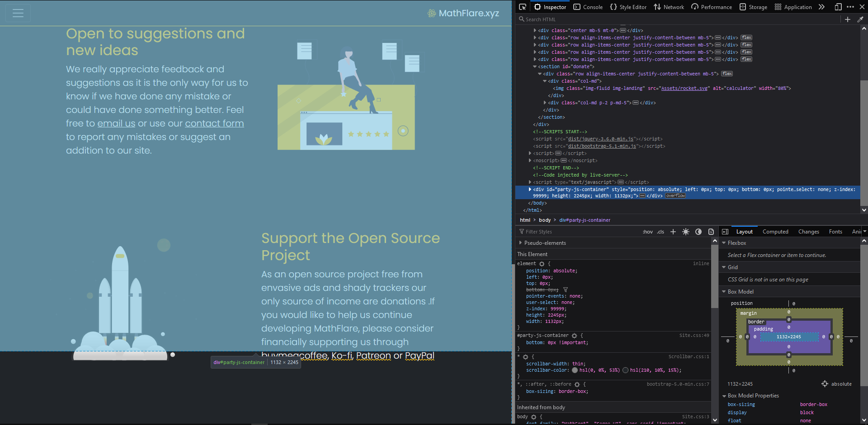Select the Computed sidebar tab
Screen dimensions: 868x425
(x=775, y=232)
